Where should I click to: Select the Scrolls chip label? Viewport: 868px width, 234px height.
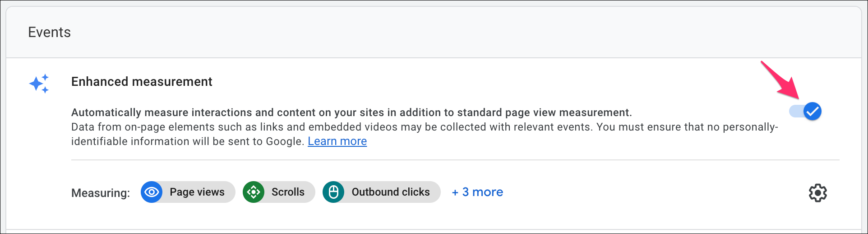288,192
